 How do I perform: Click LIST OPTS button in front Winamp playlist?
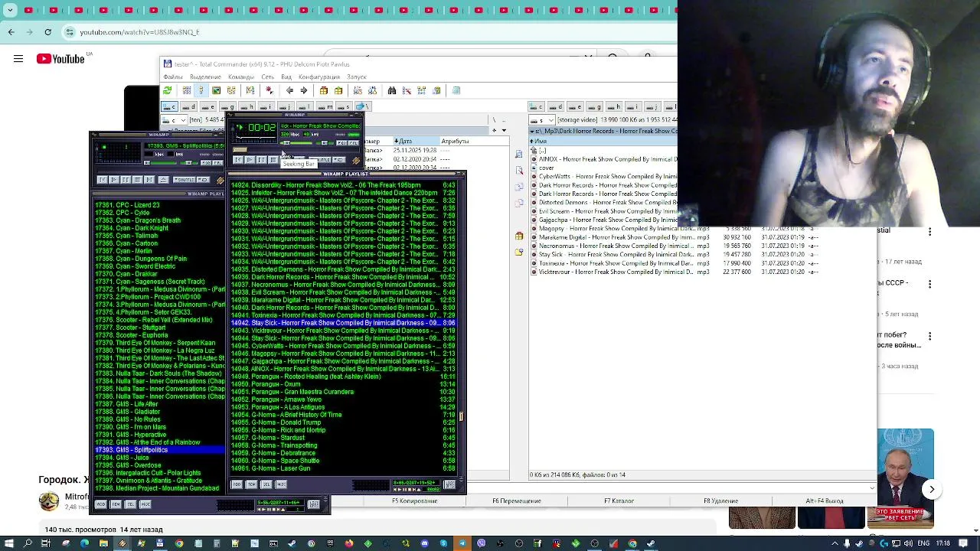pos(449,484)
